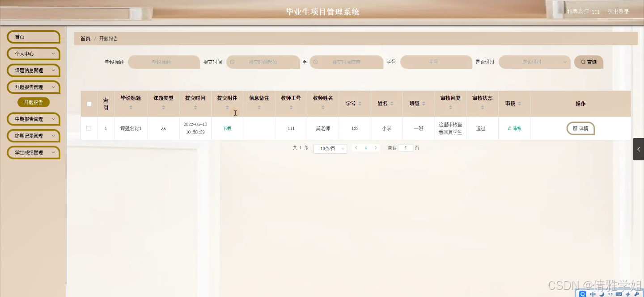The width and height of the screenshot is (644, 297).
Task: Click the 前往 page number input field
Action: coord(406,147)
